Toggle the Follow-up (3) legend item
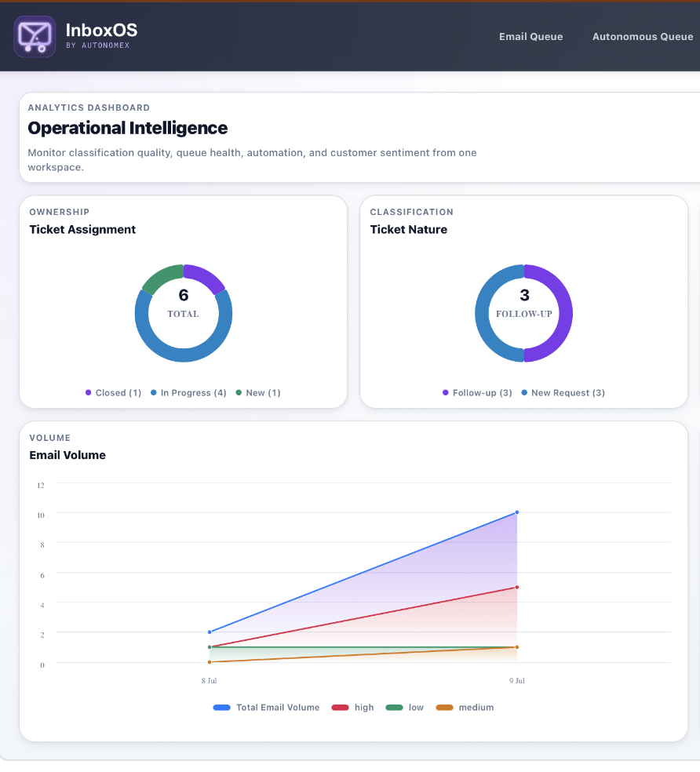Viewport: 700px width, 772px height. coord(477,393)
